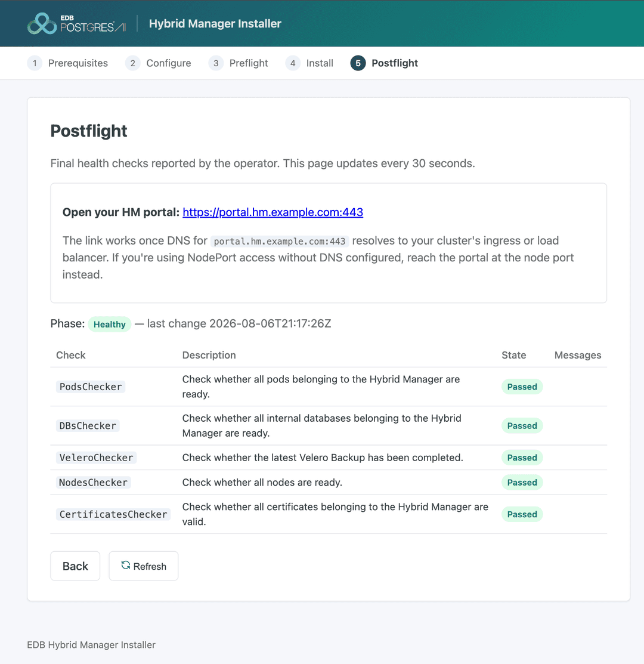
Task: Click Passed badge in PodsChecker row
Action: point(522,387)
